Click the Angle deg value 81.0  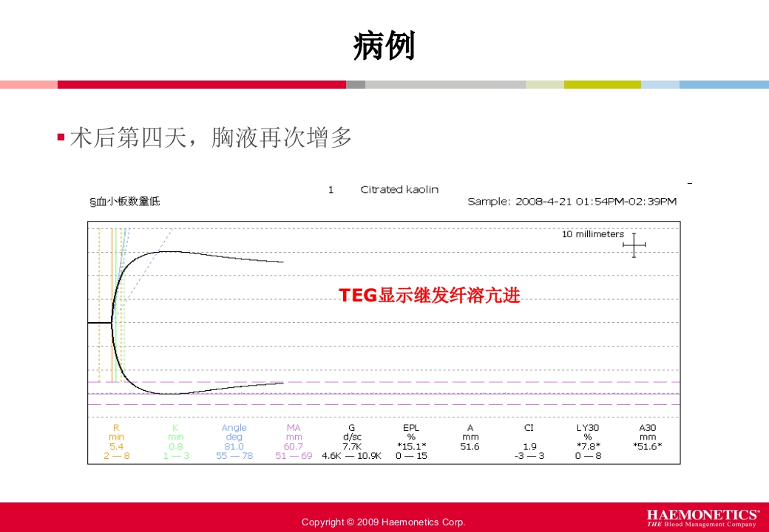coord(234,446)
